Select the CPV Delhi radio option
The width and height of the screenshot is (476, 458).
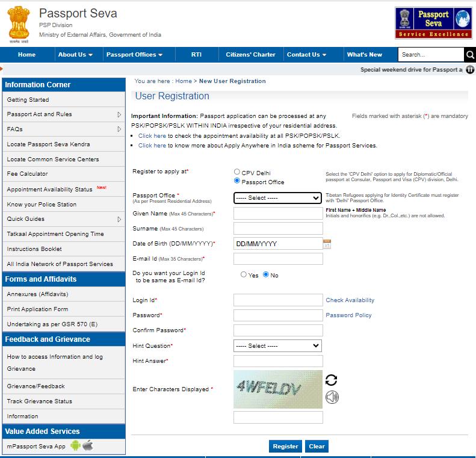[x=237, y=172]
